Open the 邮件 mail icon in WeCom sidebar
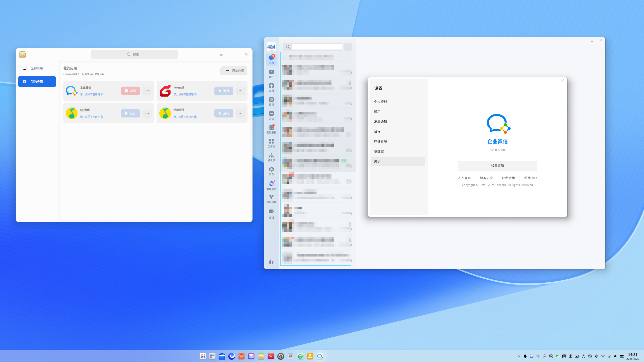Image resolution: width=644 pixels, height=362 pixels. pos(271,74)
